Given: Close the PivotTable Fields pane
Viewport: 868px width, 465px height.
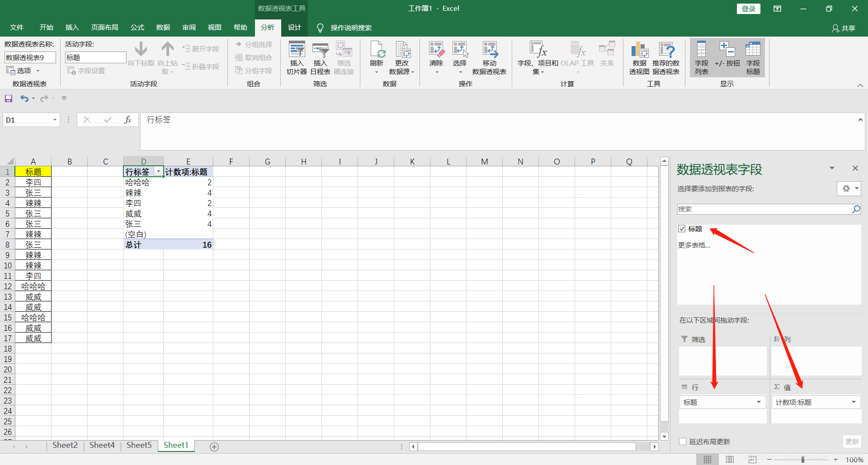Looking at the screenshot, I should click(x=855, y=168).
